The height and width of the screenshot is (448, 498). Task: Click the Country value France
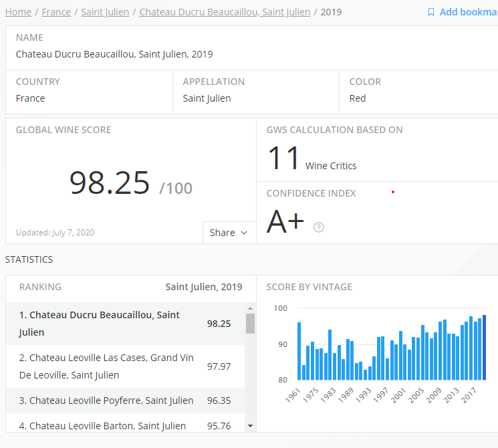[31, 98]
